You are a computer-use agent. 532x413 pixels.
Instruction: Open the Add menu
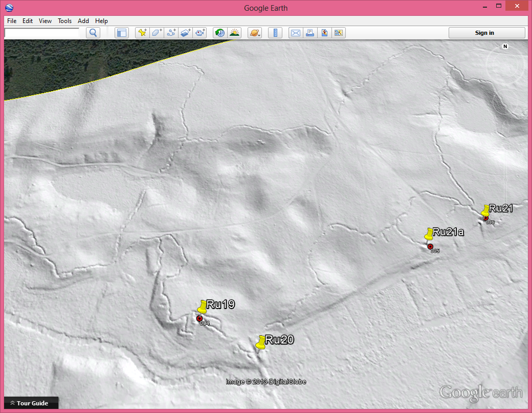click(x=83, y=21)
